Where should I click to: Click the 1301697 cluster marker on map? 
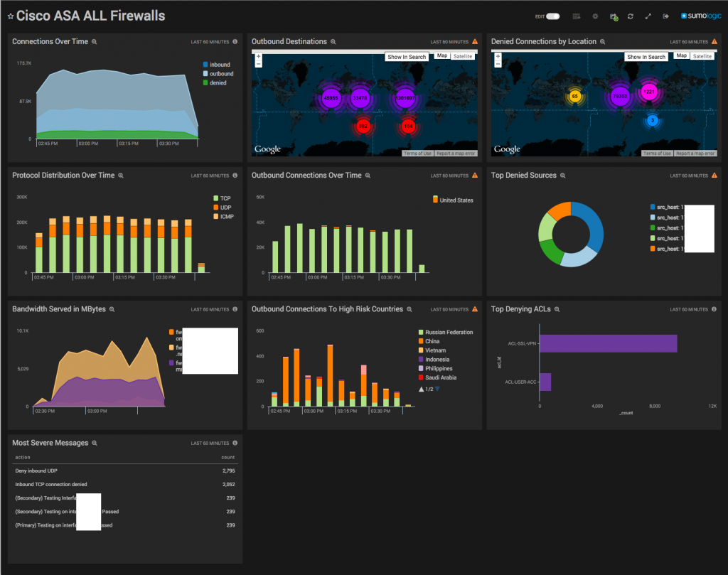click(x=405, y=98)
